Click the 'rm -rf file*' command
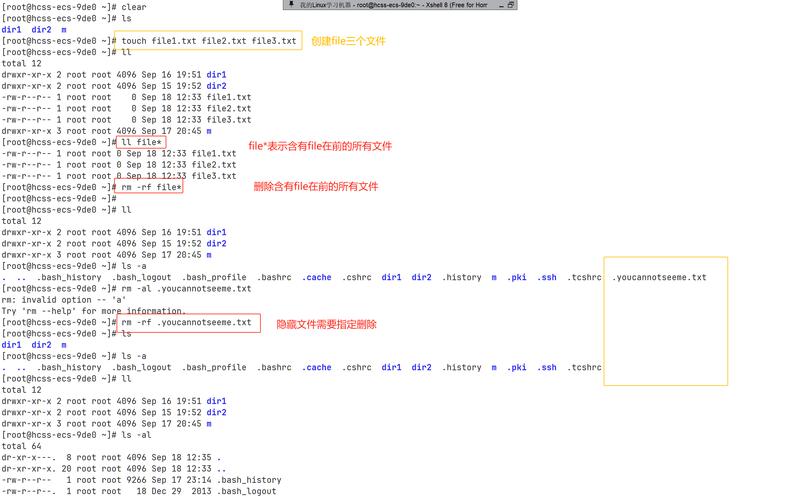The image size is (800, 500). [x=152, y=187]
